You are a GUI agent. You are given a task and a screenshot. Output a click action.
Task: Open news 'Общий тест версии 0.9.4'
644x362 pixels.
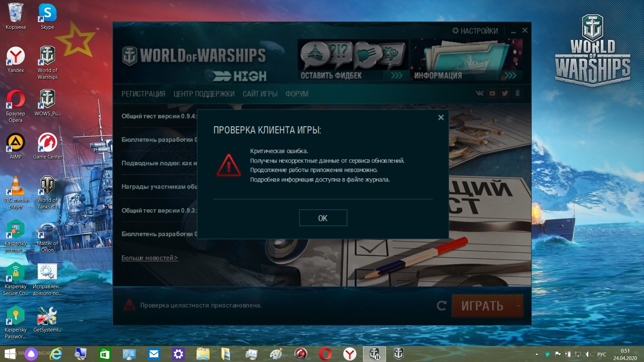coord(159,116)
